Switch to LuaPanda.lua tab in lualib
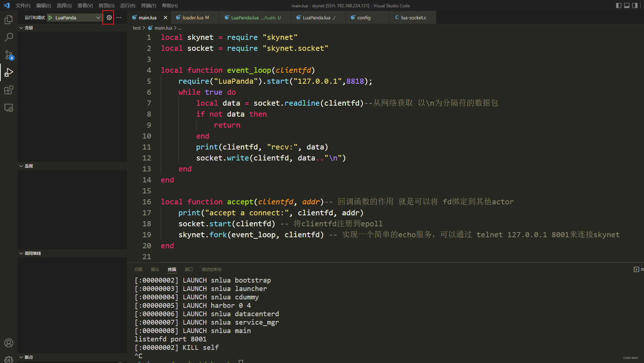This screenshot has height=363, width=644. point(256,18)
